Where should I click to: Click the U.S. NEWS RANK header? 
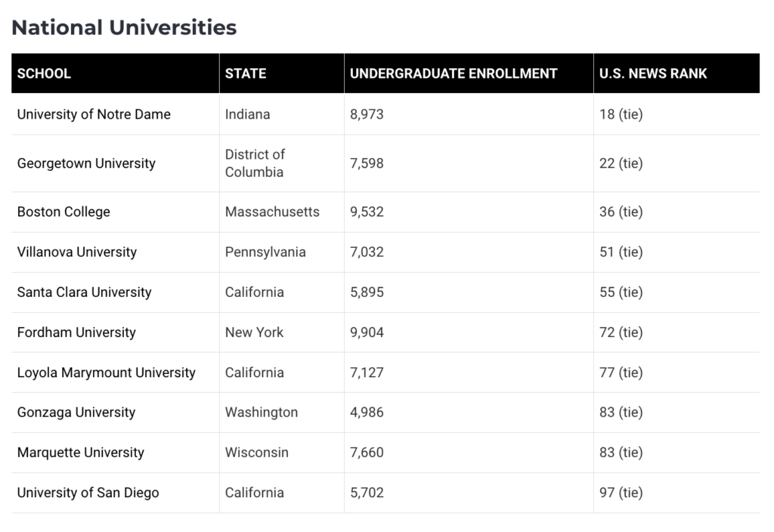(x=653, y=73)
